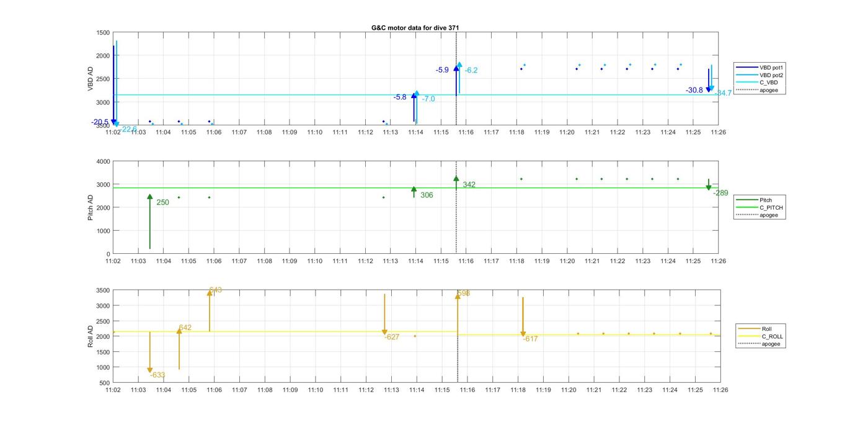
Task: Click the green pitch arrow labeled 250
Action: [x=150, y=222]
